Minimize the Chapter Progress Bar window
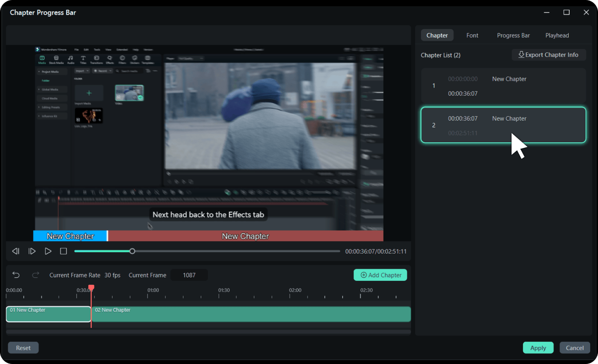Screen dimensions: 598x364 547,12
